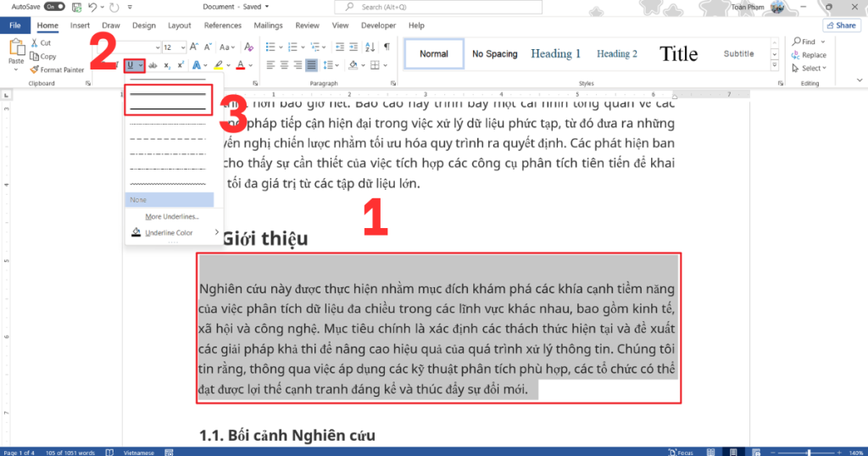The height and width of the screenshot is (456, 868).
Task: Apply strikethrough formatting
Action: [x=153, y=65]
